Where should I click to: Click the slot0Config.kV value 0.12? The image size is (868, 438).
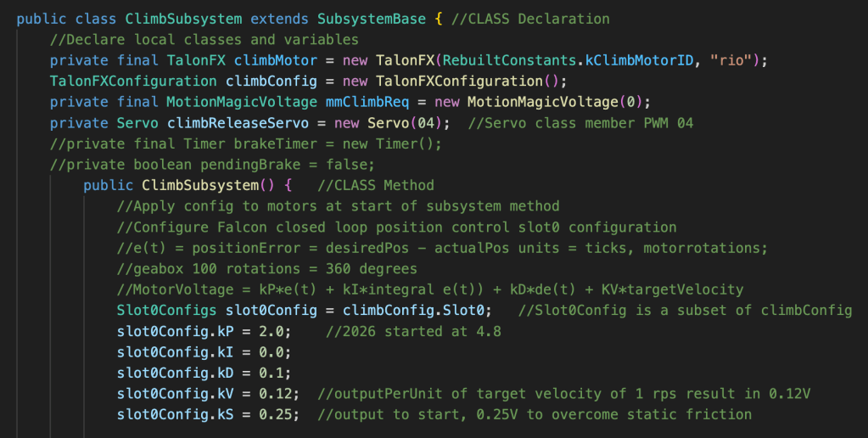click(x=282, y=393)
